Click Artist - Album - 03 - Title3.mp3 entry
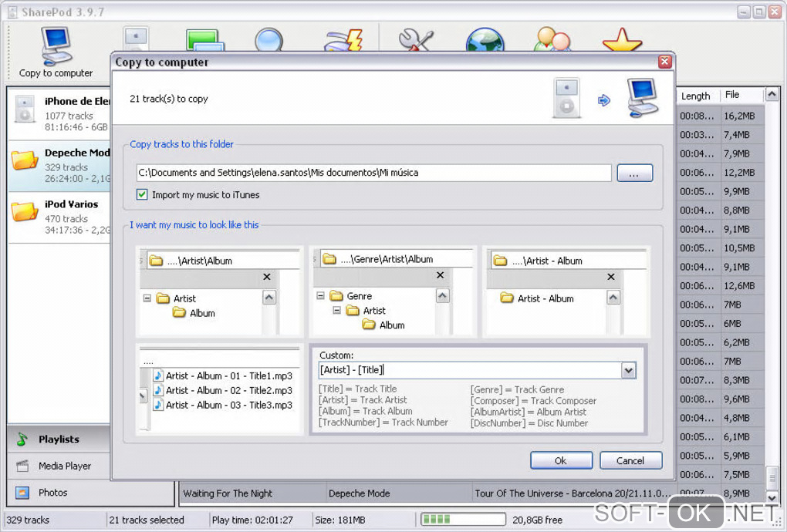 pyautogui.click(x=223, y=405)
